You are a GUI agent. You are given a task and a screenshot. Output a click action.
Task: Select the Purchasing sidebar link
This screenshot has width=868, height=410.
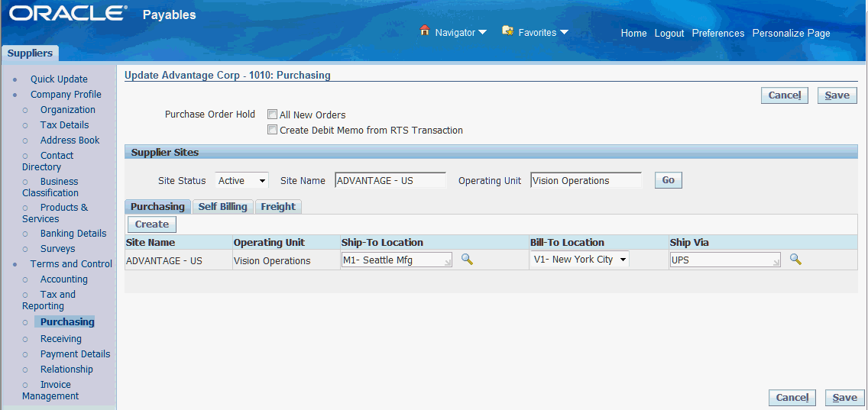pyautogui.click(x=67, y=322)
